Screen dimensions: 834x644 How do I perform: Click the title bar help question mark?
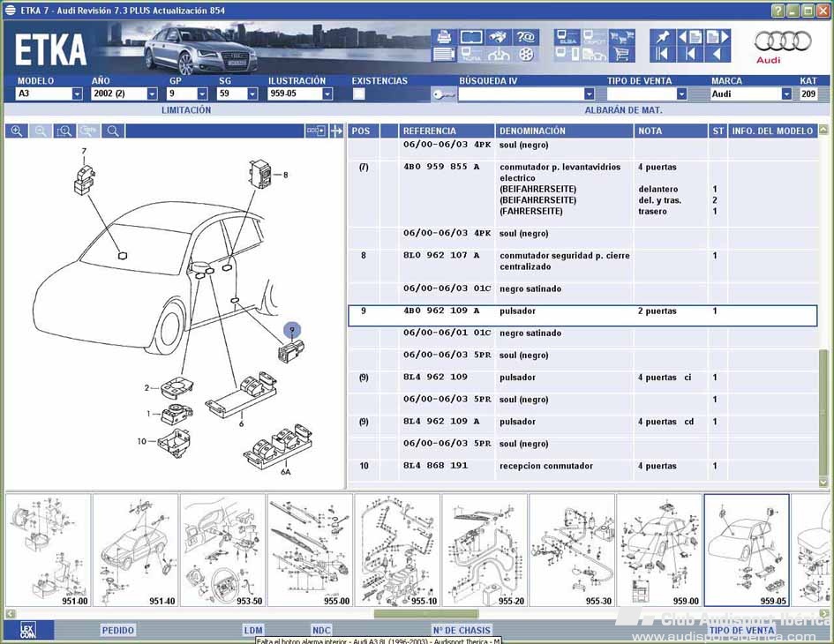click(x=778, y=10)
